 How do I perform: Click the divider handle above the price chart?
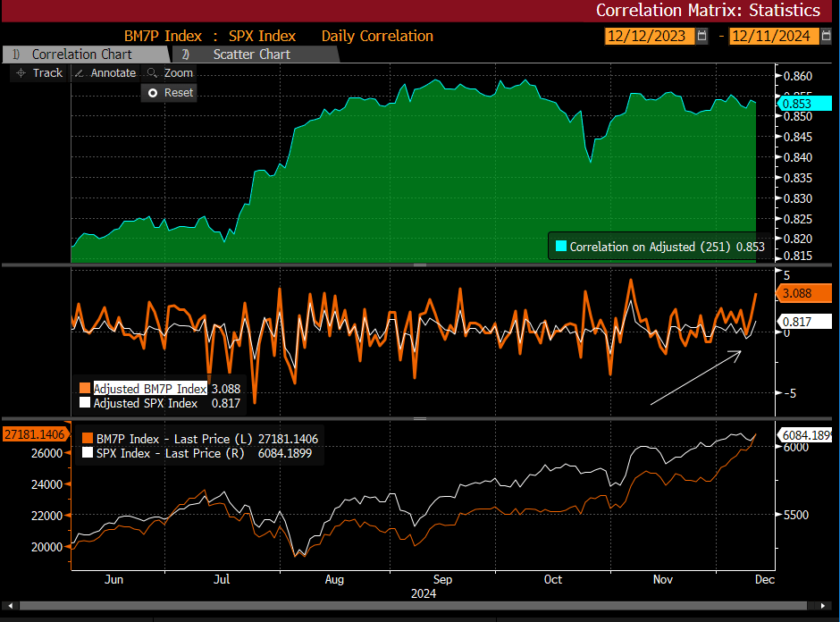[x=418, y=418]
